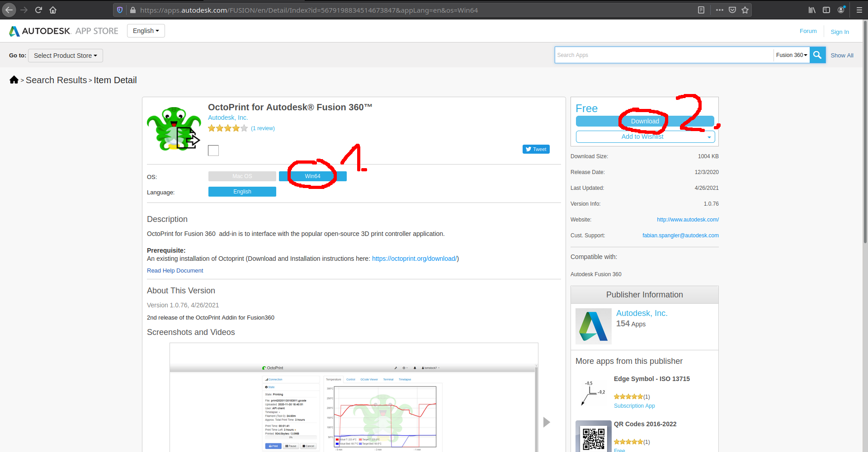Advance screenshots with the right arrow

tap(547, 422)
